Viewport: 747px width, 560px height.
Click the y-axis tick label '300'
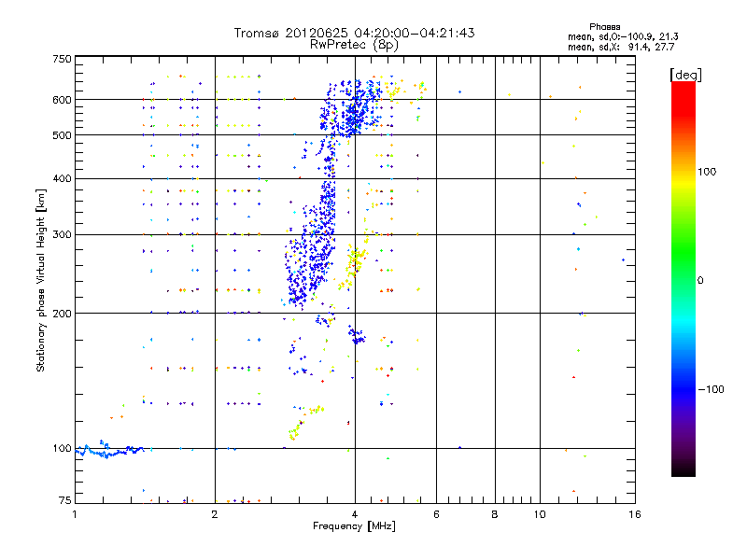click(x=62, y=235)
